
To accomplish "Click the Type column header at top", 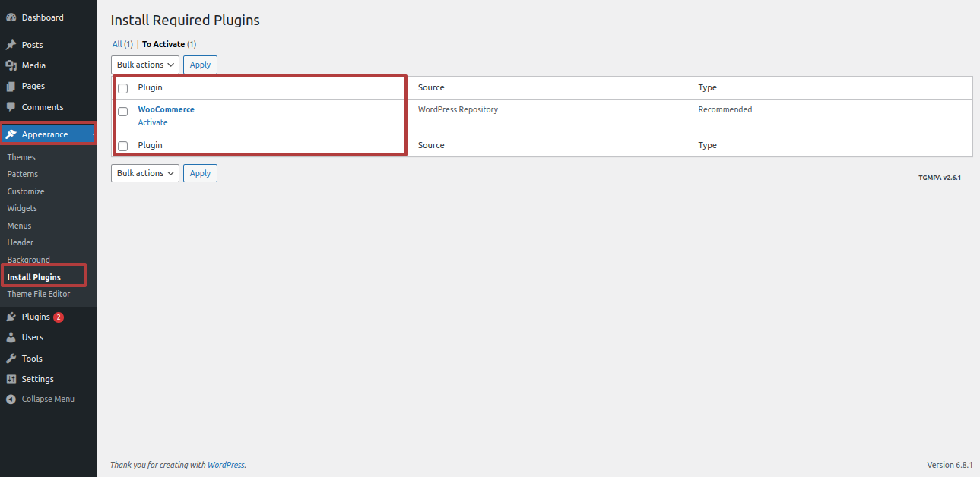I will tap(708, 87).
